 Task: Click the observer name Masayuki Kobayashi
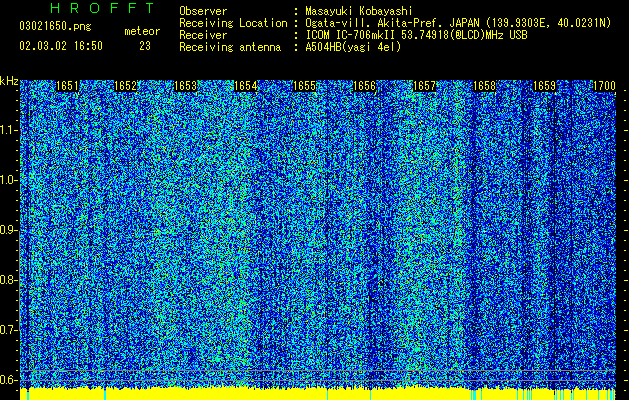pos(359,11)
